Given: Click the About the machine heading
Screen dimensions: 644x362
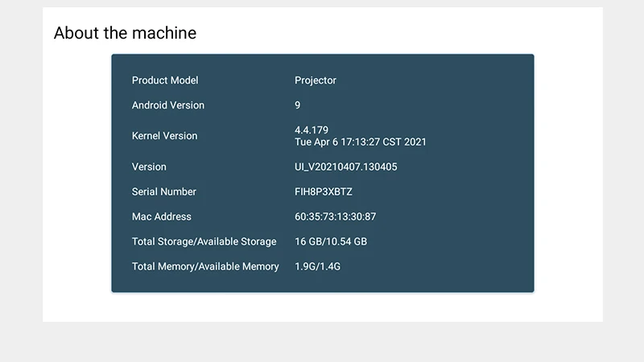Looking at the screenshot, I should [125, 33].
